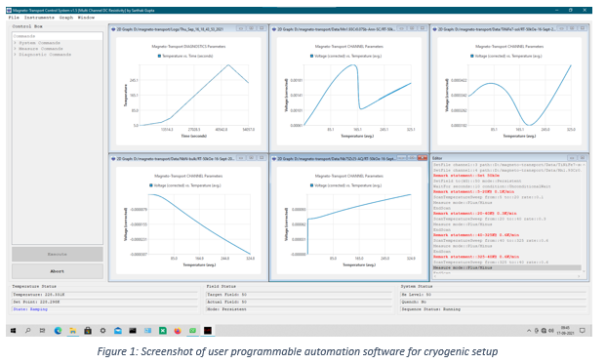606x364 pixels.
Task: Click the 'Set Point: 228.290K' status field
Action: 104,302
